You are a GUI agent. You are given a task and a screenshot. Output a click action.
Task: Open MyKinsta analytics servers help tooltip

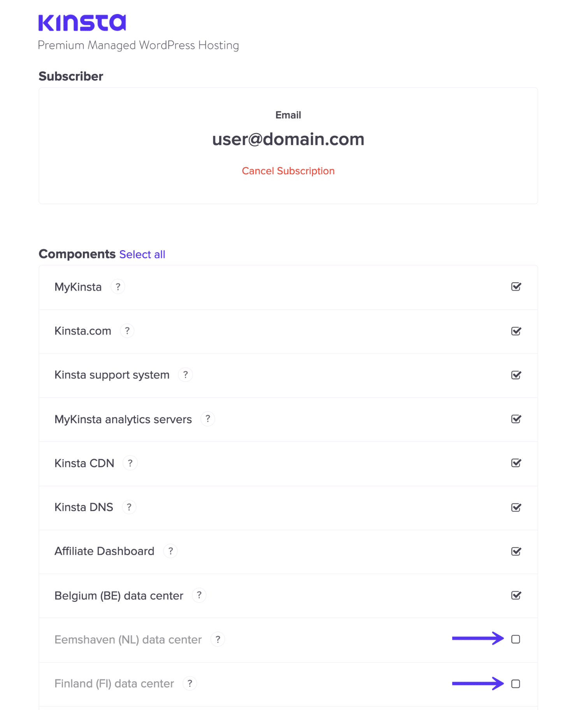pos(208,419)
